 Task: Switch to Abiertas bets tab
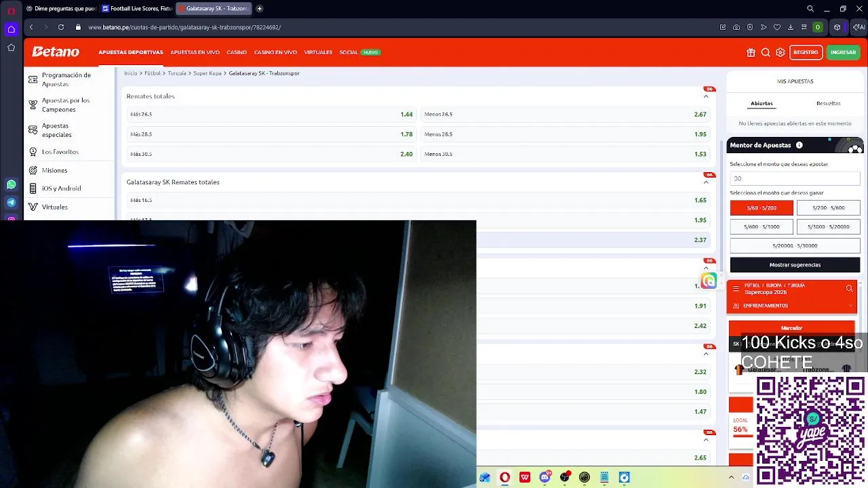(762, 104)
